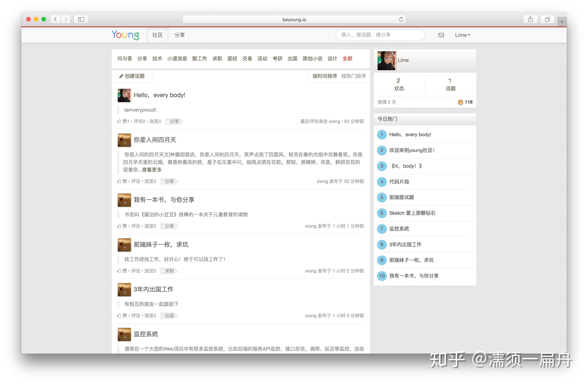Open the envelope message icon in header

tap(441, 35)
